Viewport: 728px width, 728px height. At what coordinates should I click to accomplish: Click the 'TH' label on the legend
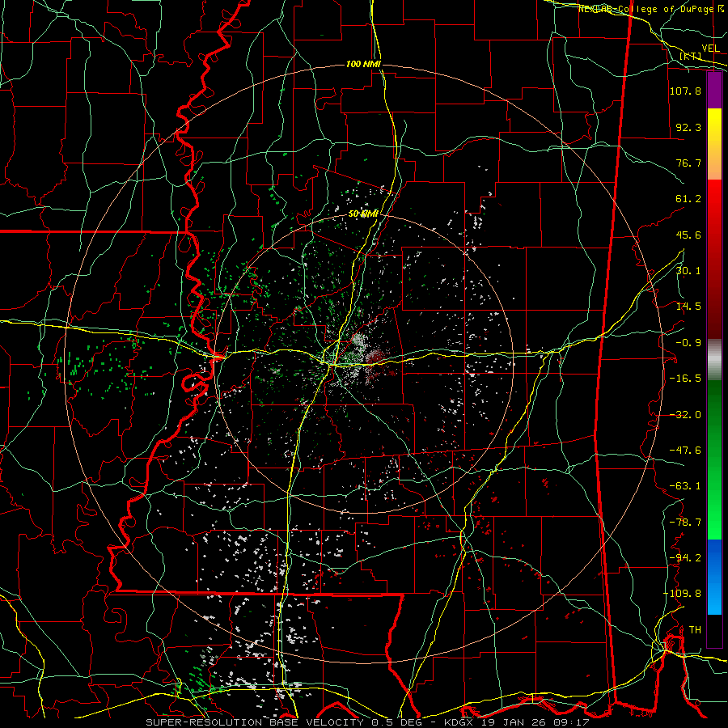(695, 630)
